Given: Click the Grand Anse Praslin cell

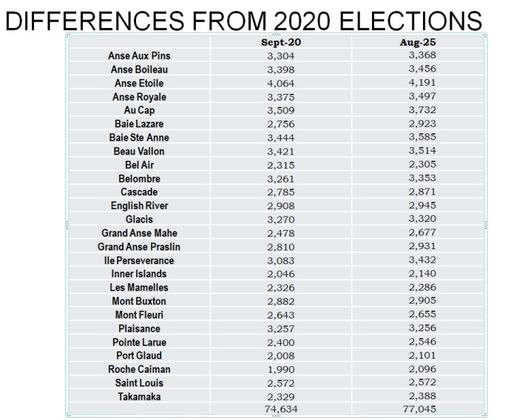Looking at the screenshot, I should [139, 246].
